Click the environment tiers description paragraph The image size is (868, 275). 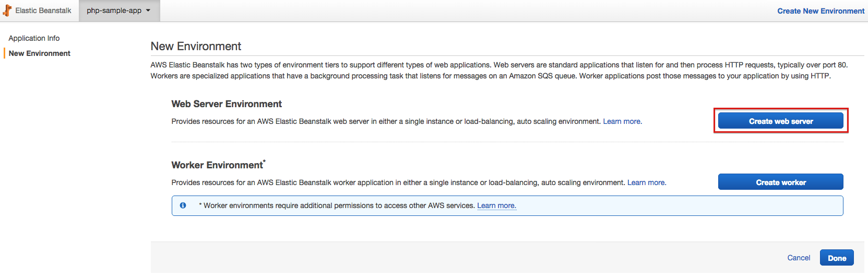[x=498, y=71]
